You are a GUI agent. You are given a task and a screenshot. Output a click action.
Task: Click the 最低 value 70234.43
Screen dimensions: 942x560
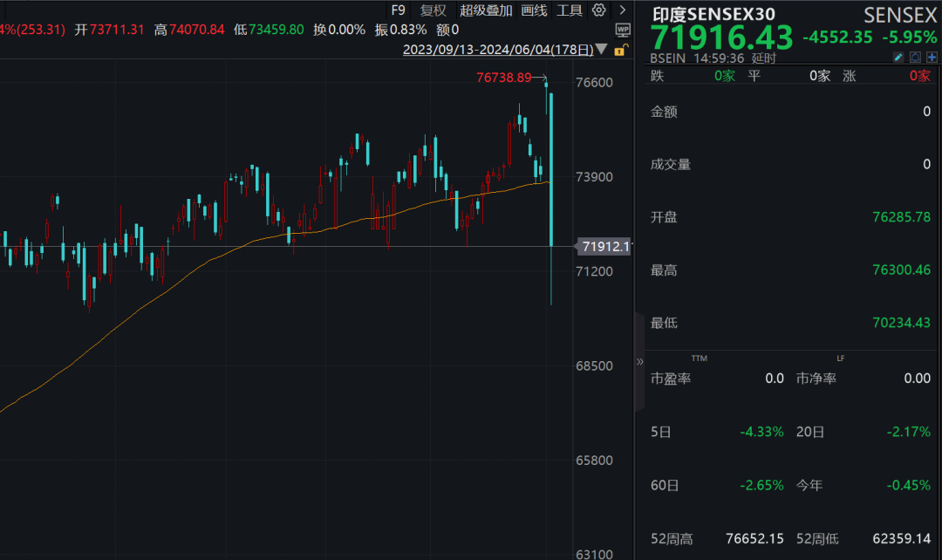pos(901,323)
